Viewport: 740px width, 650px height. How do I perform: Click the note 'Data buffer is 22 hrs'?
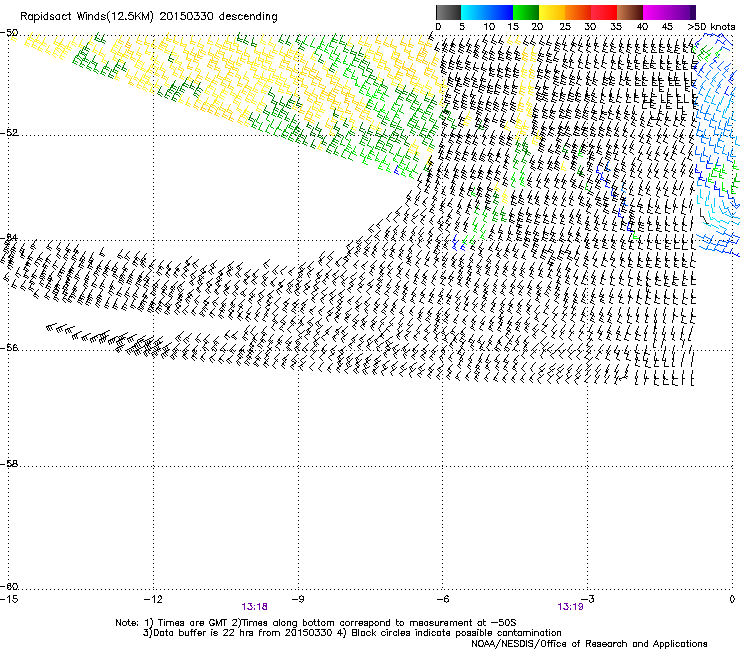(x=202, y=633)
